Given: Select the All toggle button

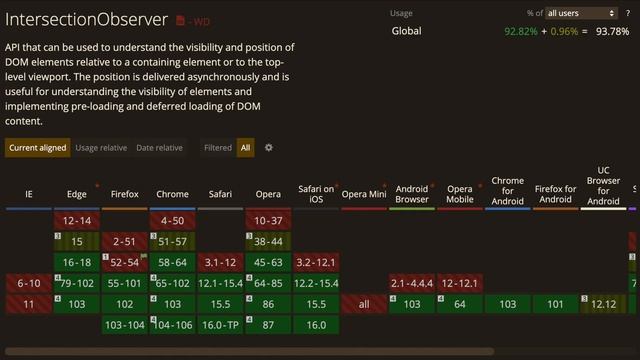Looking at the screenshot, I should 245,148.
